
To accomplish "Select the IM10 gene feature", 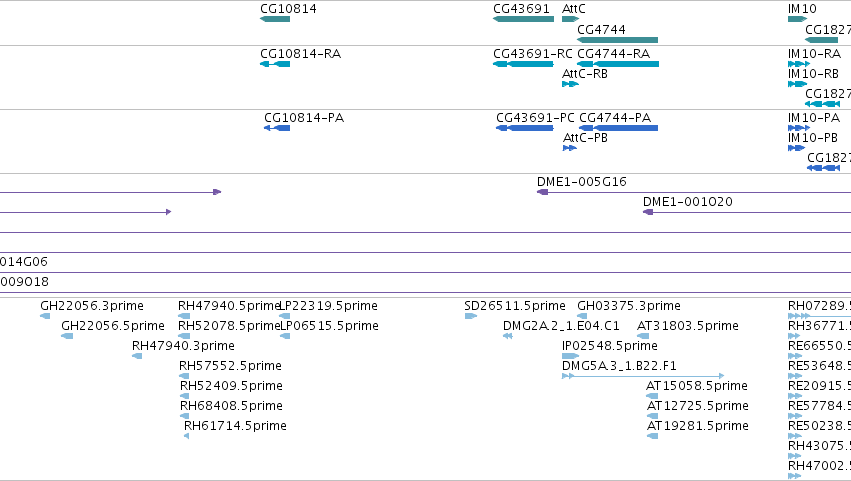I will point(797,19).
